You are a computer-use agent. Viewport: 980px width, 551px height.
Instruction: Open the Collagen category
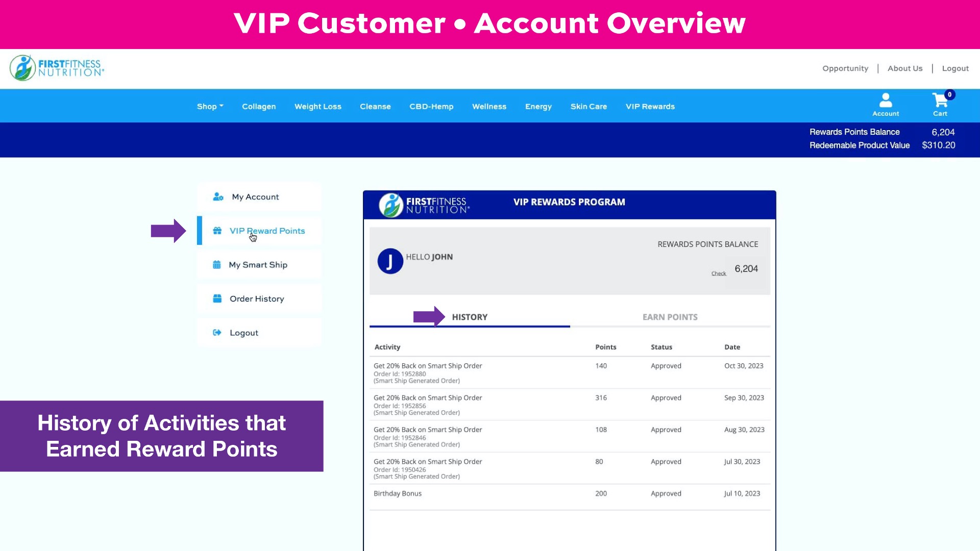[x=259, y=106]
